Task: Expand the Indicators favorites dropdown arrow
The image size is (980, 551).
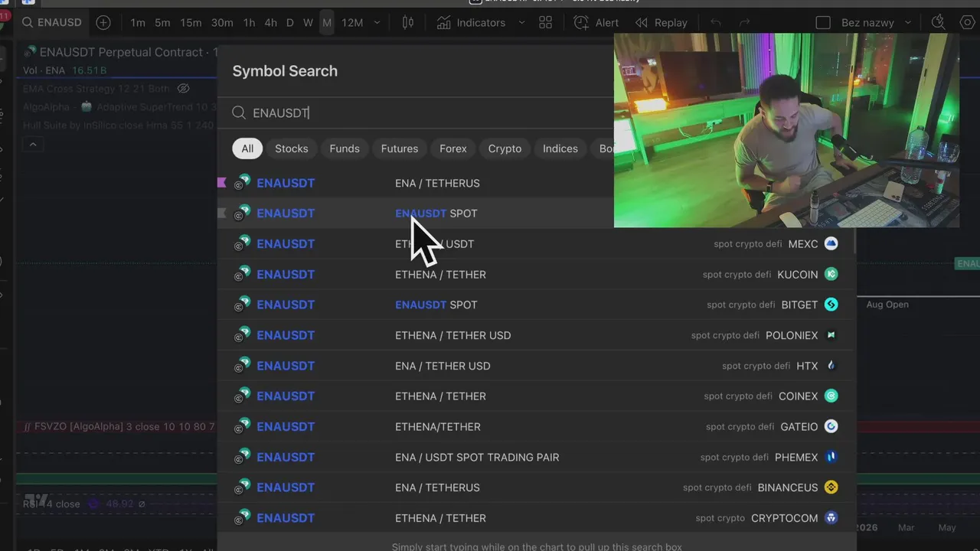Action: pyautogui.click(x=522, y=23)
